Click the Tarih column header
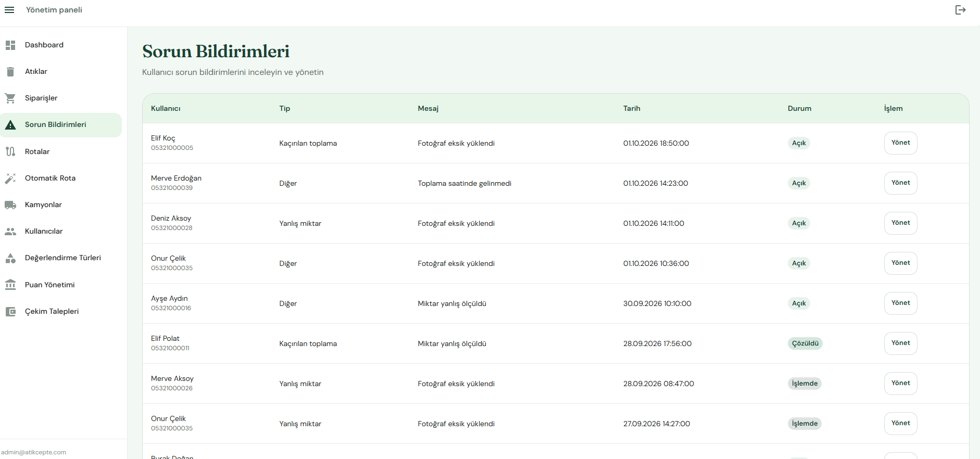 coord(632,108)
